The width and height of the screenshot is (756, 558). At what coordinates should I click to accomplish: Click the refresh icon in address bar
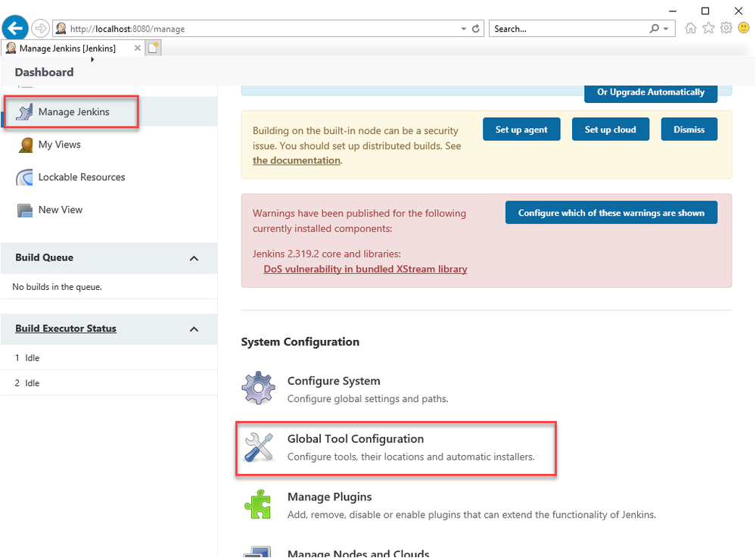pos(476,29)
